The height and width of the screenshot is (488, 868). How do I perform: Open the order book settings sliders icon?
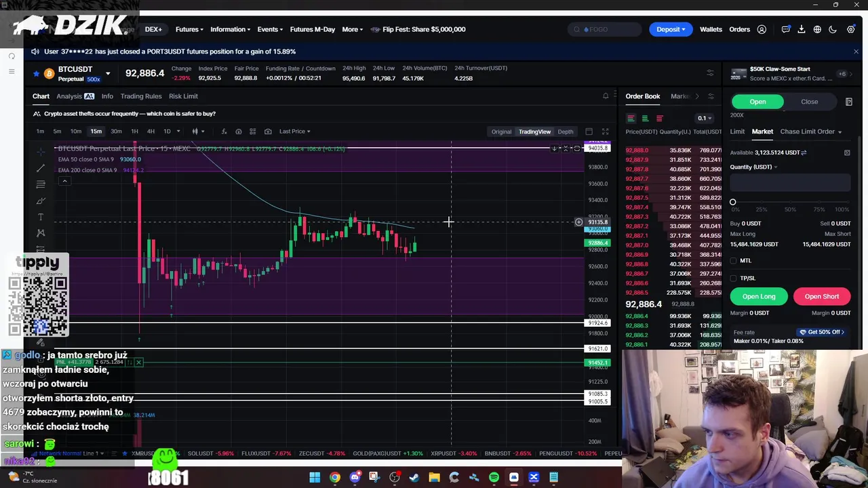tap(711, 96)
